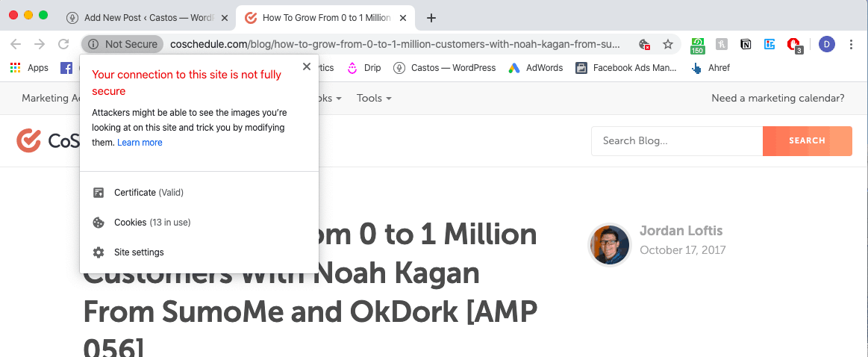Click the profile avatar labeled D
The width and height of the screenshot is (868, 357).
[826, 44]
